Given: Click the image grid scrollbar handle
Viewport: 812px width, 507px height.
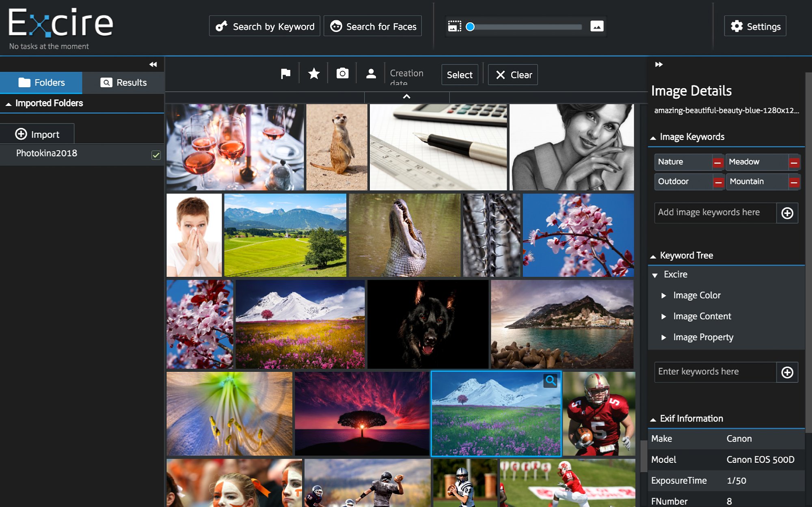Looking at the screenshot, I should pos(643,456).
